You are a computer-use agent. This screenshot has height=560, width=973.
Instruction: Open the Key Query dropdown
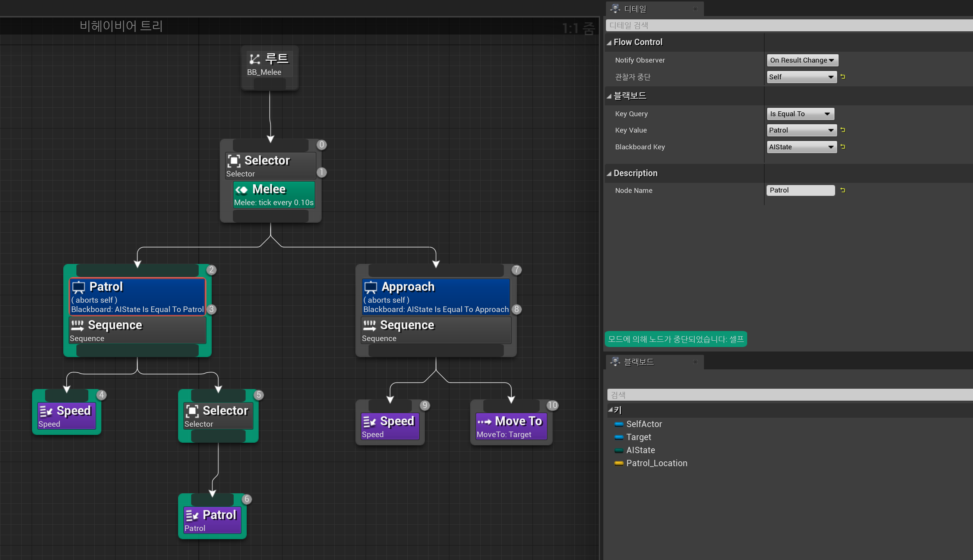click(800, 114)
